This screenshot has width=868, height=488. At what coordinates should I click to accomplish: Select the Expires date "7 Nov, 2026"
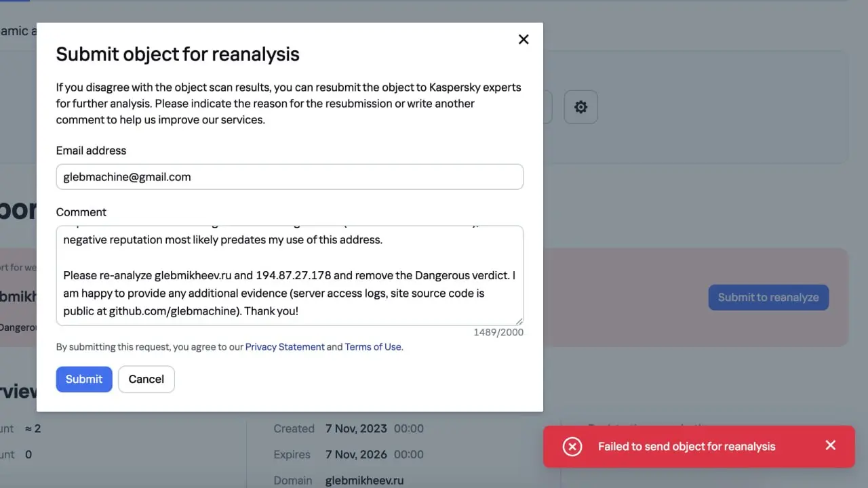click(x=356, y=455)
